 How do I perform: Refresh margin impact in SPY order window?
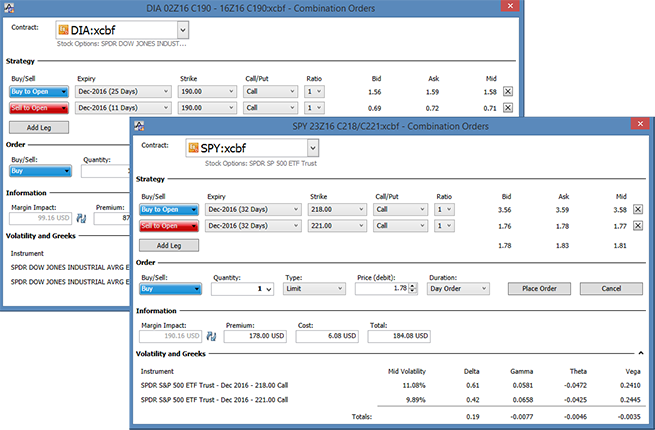[210, 336]
